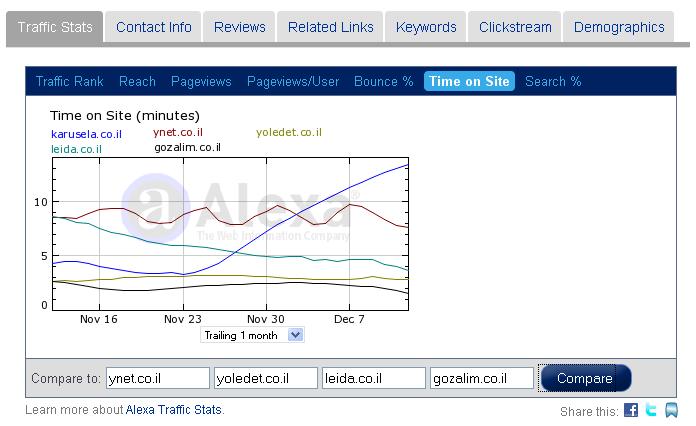Screen dimensions: 696x426
Task: Click the Compare button
Action: pyautogui.click(x=585, y=378)
